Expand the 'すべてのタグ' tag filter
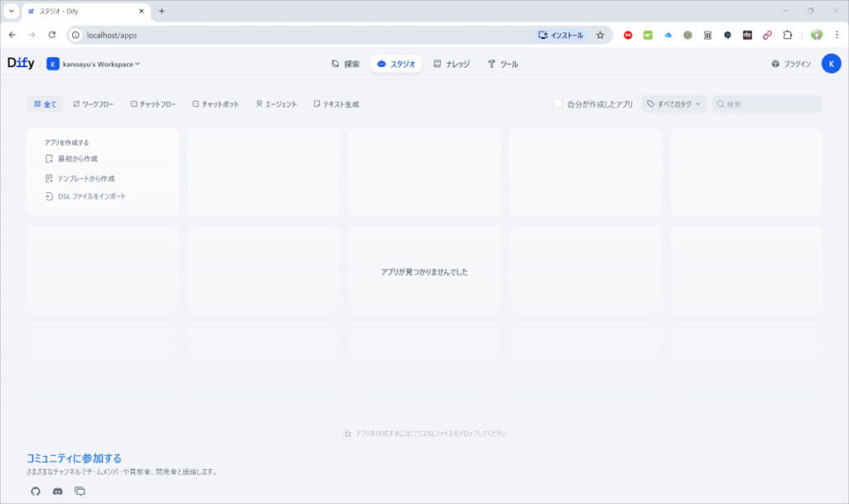The height and width of the screenshot is (504, 849). (674, 104)
